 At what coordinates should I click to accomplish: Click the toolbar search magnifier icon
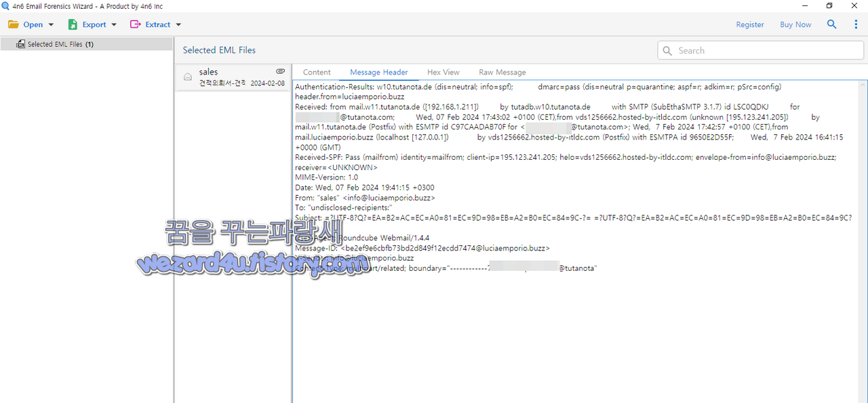832,24
